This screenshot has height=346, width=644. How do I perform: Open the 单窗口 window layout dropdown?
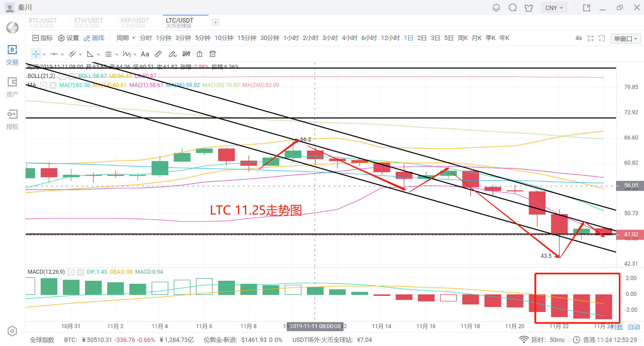pos(626,39)
